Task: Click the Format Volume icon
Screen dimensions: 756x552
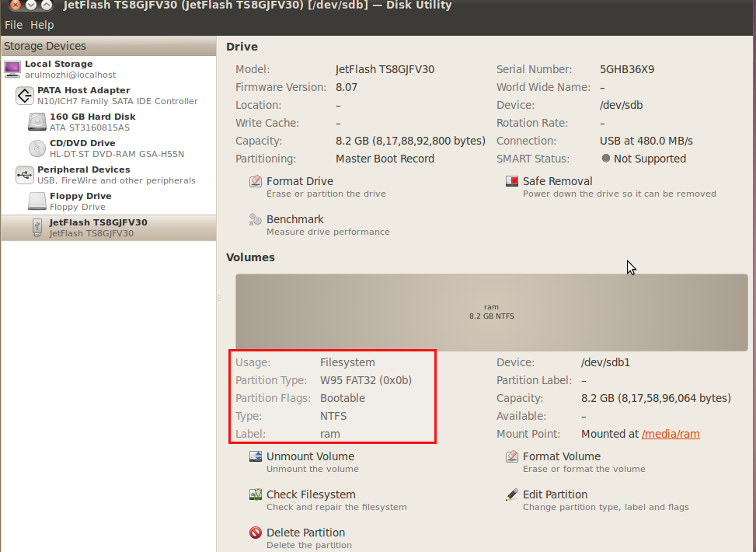Action: (511, 456)
